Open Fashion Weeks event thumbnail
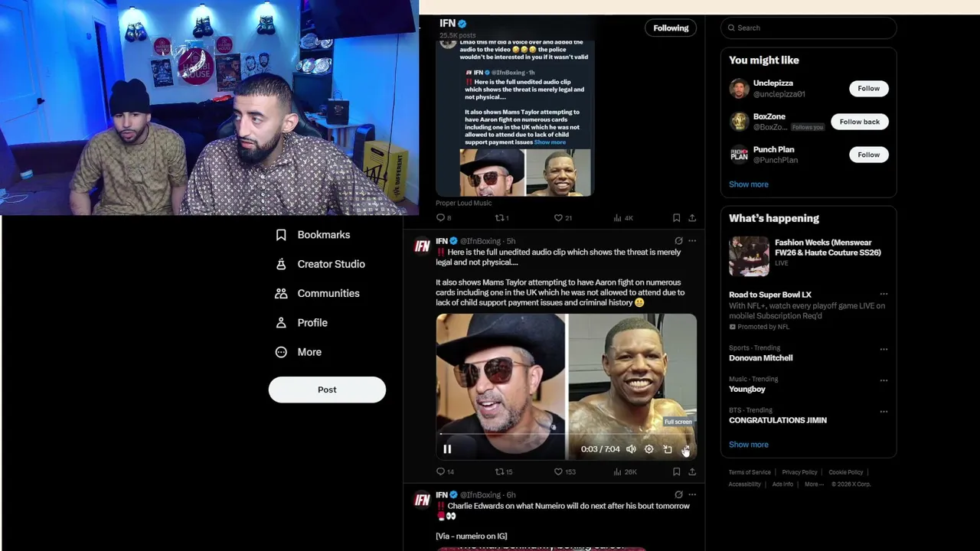The image size is (980, 551). (749, 256)
